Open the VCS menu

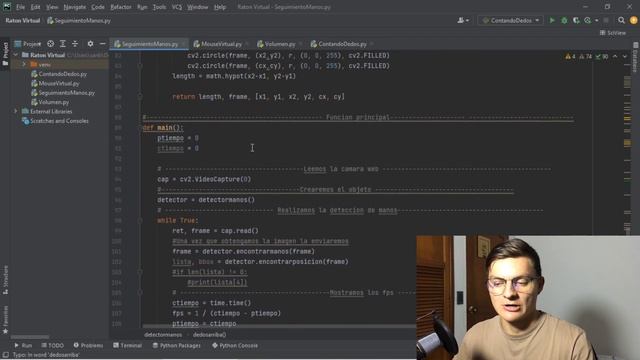click(177, 7)
